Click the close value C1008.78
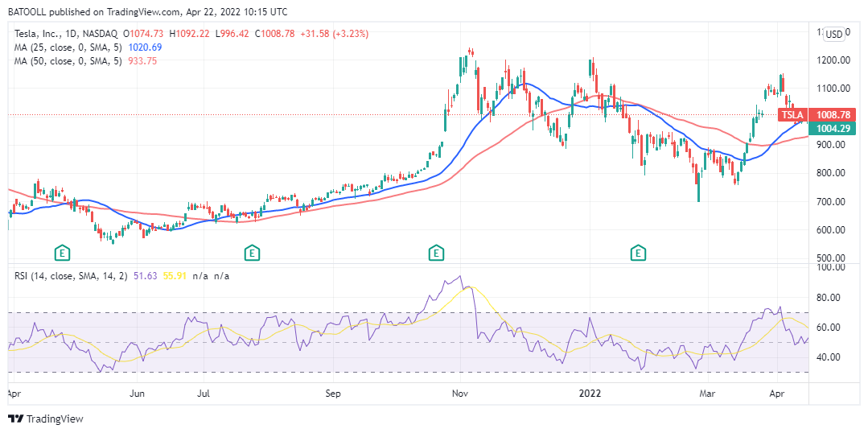 pos(275,34)
